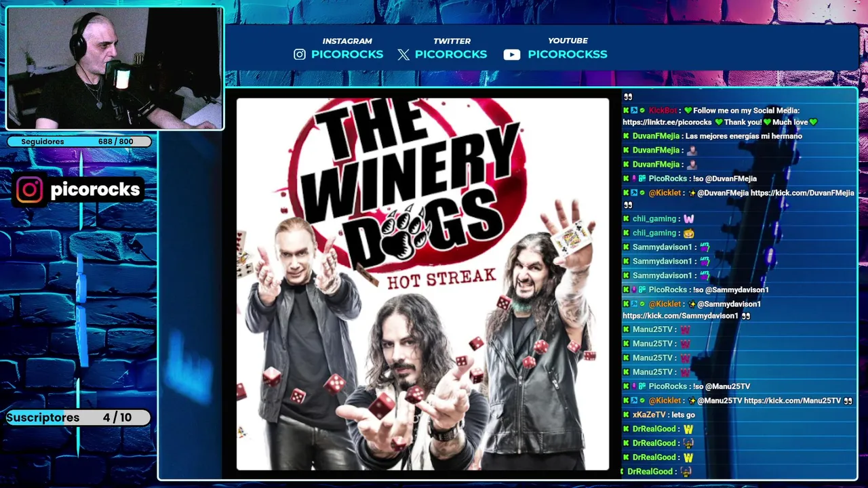Click the Suscriptores 4 / 10 progress bar
Screen dimensions: 868x488
pos(78,418)
